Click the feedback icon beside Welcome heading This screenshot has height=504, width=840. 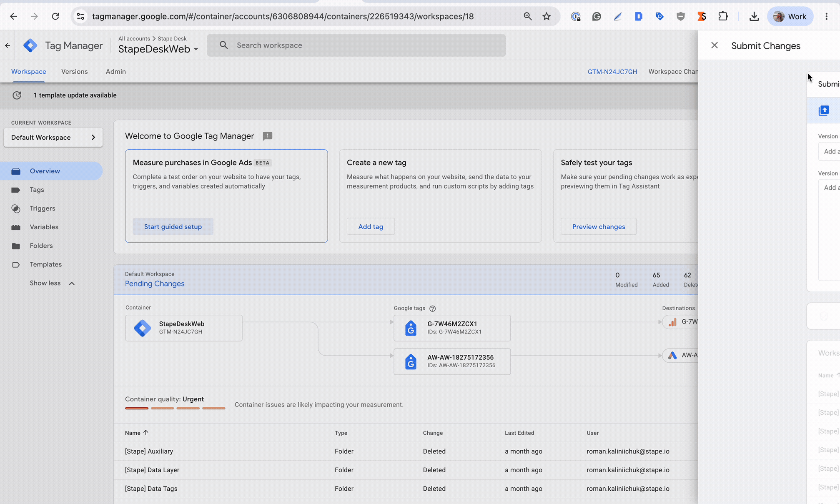coord(268,136)
